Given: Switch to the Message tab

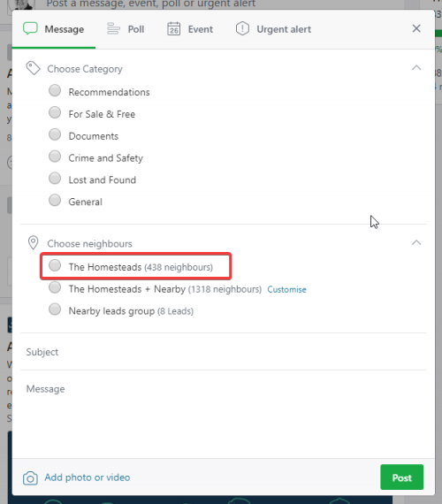Looking at the screenshot, I should click(54, 29).
